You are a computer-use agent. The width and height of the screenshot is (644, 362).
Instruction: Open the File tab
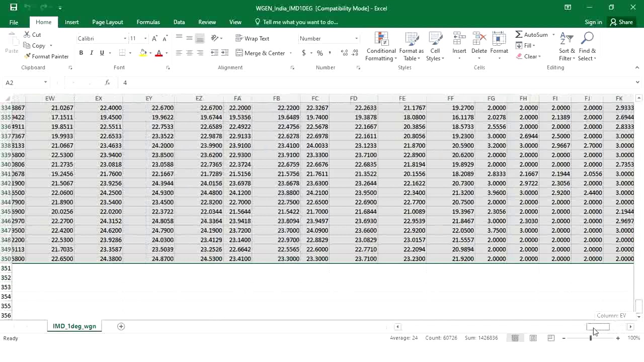click(14, 22)
